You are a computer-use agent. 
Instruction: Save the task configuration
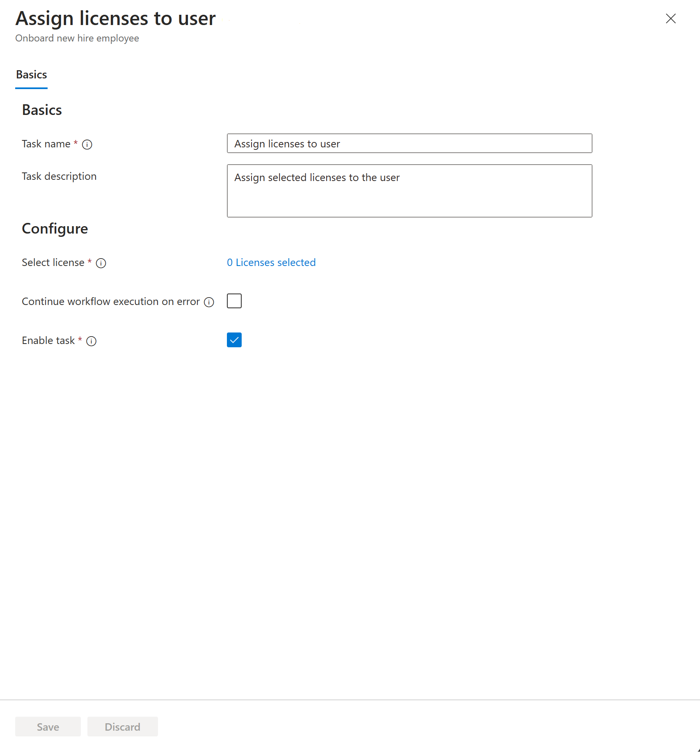[x=48, y=727]
